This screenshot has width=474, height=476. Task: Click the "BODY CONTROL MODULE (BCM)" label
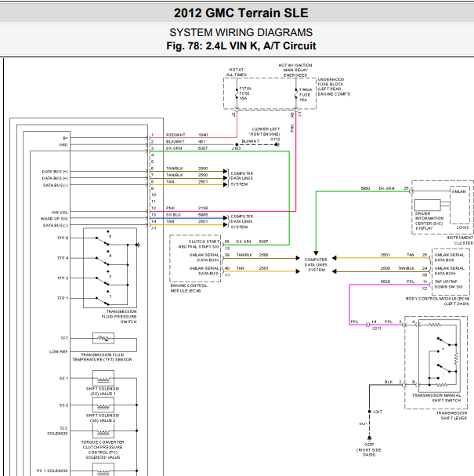coord(438,299)
